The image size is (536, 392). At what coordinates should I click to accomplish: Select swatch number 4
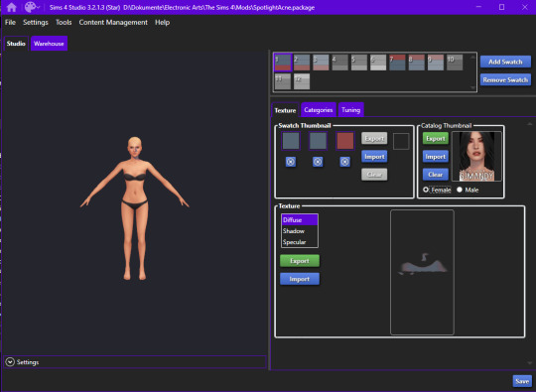[x=340, y=63]
